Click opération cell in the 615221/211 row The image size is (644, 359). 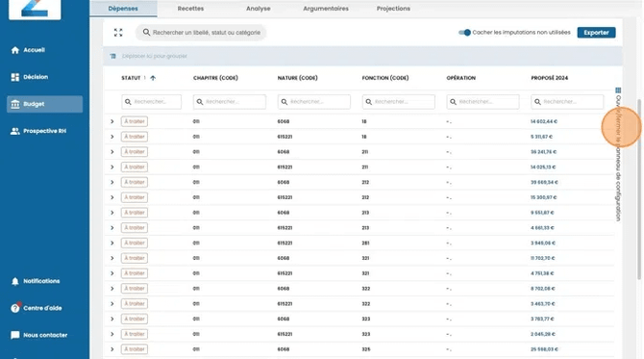pos(449,167)
